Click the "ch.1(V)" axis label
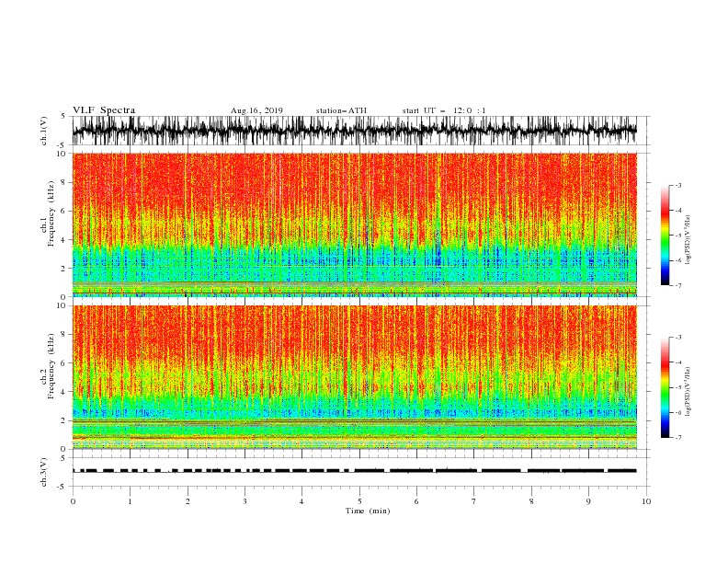This screenshot has height=563, width=728. 44,131
